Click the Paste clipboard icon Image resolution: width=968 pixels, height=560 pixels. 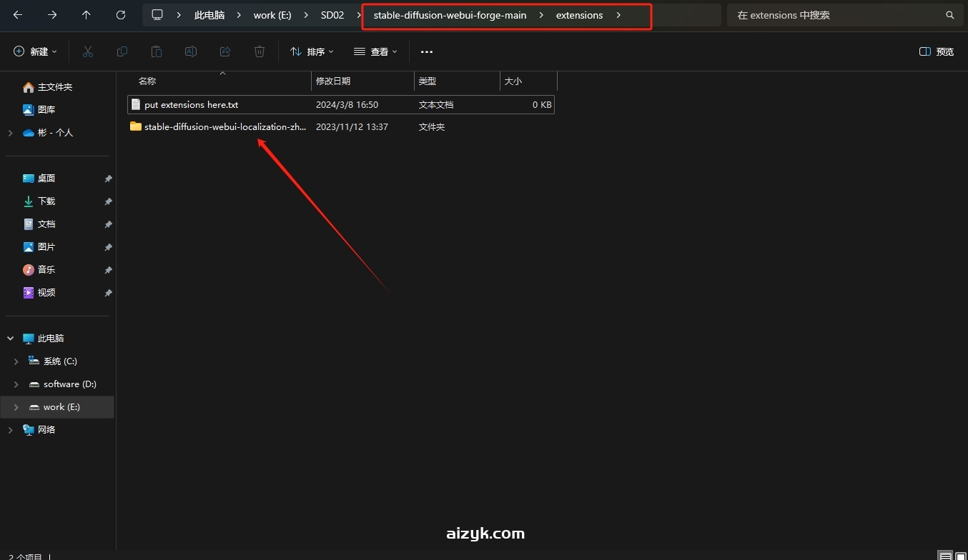pos(157,51)
